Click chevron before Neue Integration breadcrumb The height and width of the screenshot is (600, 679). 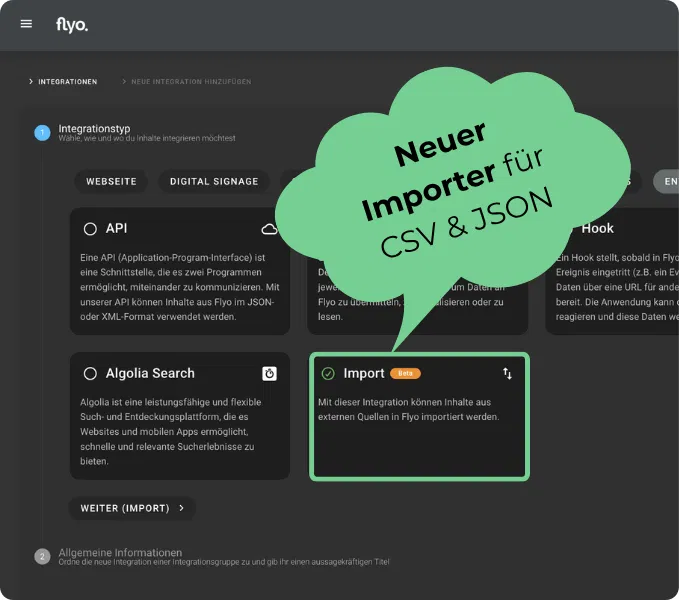point(124,81)
